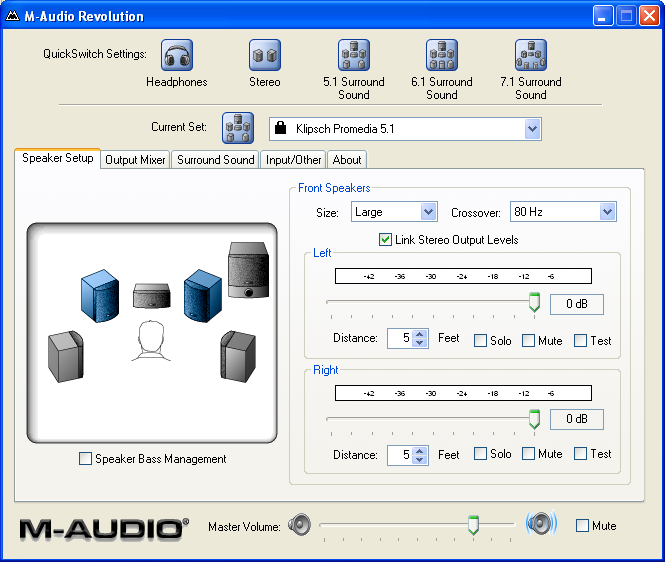665x562 pixels.
Task: Switch to the Speaker Setup tab
Action: 58,158
